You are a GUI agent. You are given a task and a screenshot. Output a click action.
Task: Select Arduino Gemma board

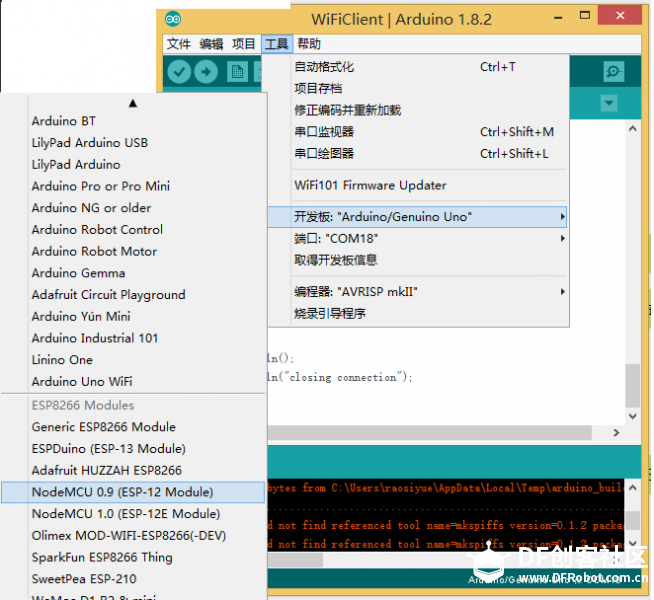[x=133, y=273]
